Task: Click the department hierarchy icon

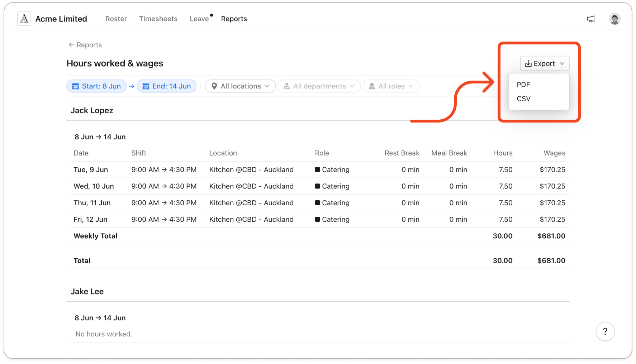Action: coord(287,86)
